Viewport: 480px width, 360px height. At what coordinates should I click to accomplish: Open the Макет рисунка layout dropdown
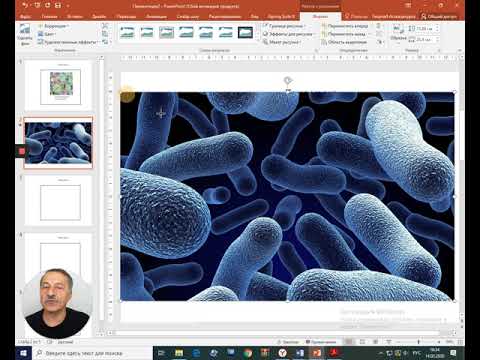(283, 42)
